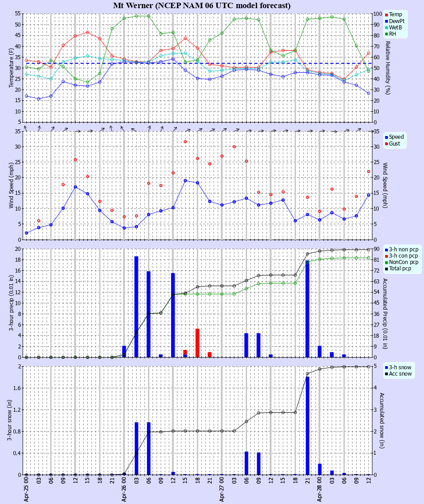Click the Apr-27 00 time axis label
Viewport: 424px width, 504px height.
[x=222, y=490]
